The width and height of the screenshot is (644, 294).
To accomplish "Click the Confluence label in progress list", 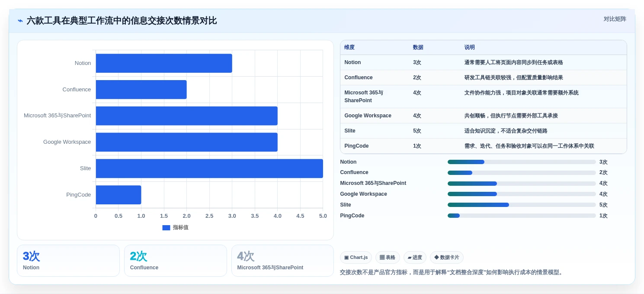I will (354, 172).
